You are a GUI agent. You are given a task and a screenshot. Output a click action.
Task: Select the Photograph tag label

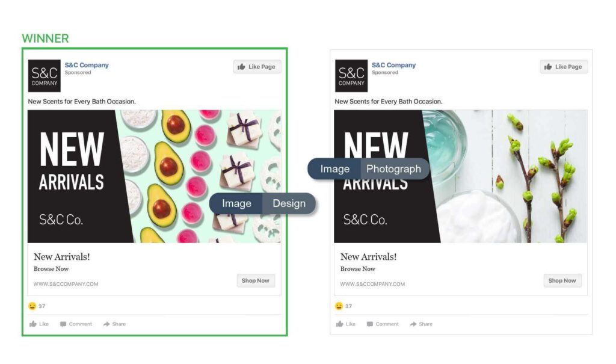point(394,168)
